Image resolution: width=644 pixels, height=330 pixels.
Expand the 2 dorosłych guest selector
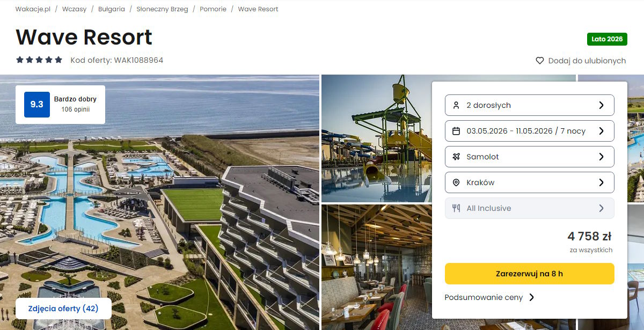(529, 105)
